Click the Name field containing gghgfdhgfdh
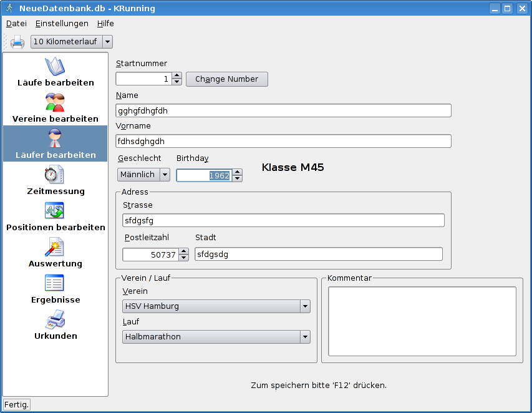The height and width of the screenshot is (413, 532). tap(283, 110)
